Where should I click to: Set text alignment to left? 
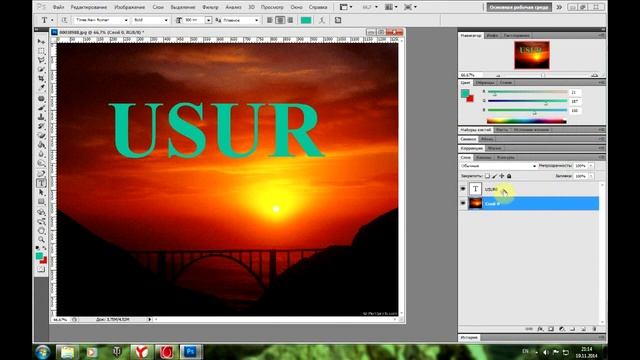click(x=270, y=20)
